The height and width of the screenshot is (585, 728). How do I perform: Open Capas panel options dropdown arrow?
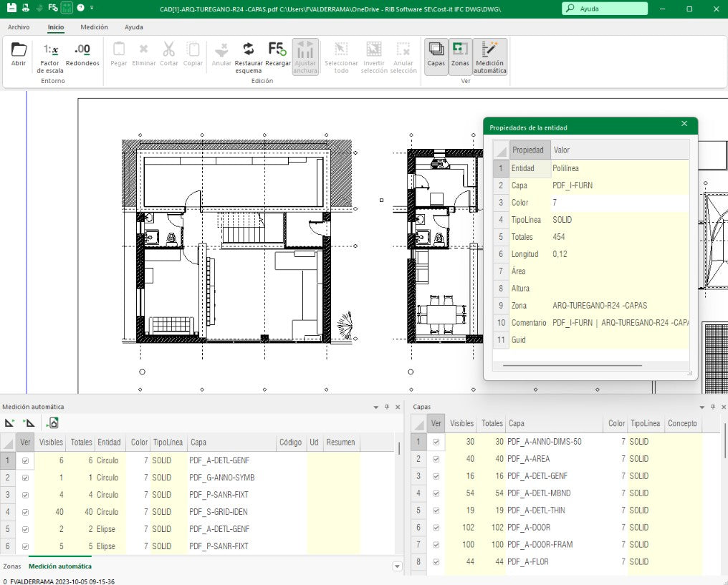pos(702,407)
